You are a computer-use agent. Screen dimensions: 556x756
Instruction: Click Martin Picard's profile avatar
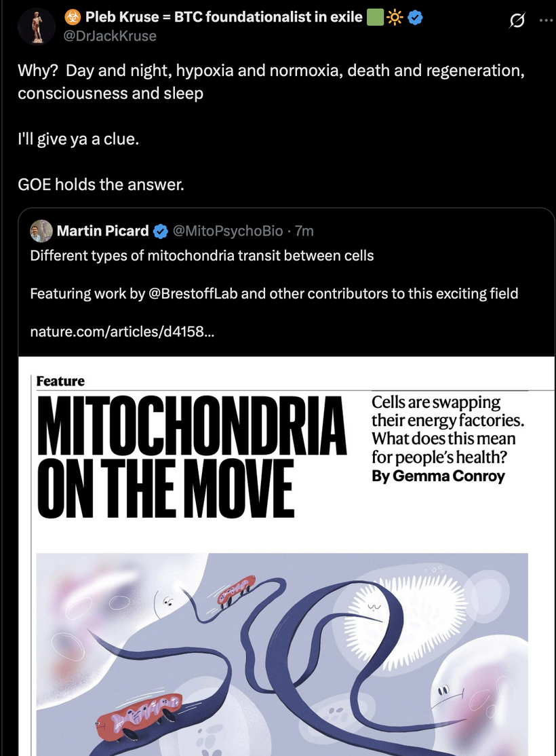tap(41, 231)
